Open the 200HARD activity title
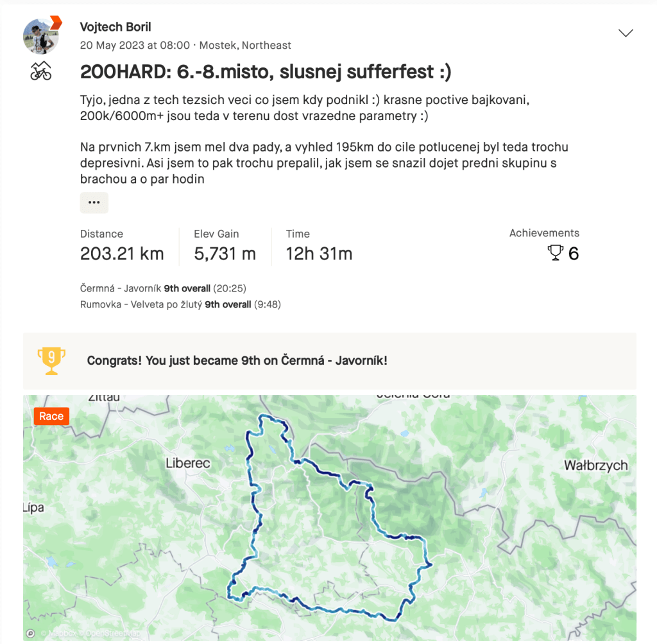The image size is (657, 644). tap(266, 72)
